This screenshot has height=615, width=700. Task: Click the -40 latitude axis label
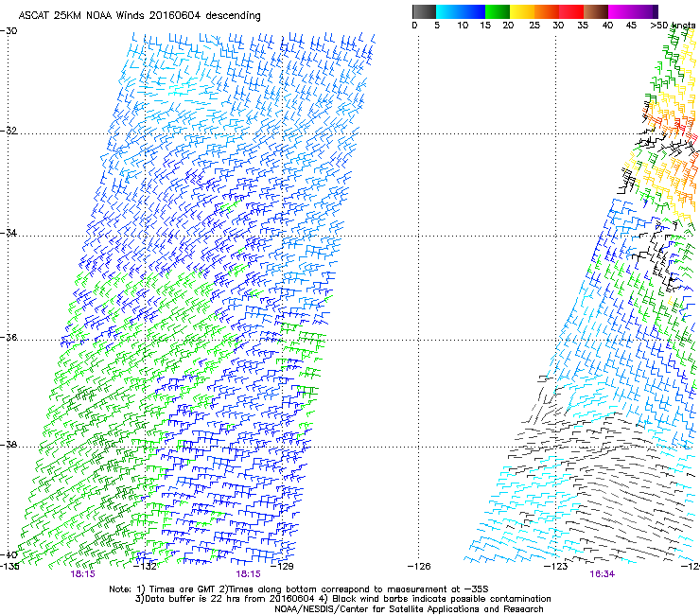[x=9, y=555]
